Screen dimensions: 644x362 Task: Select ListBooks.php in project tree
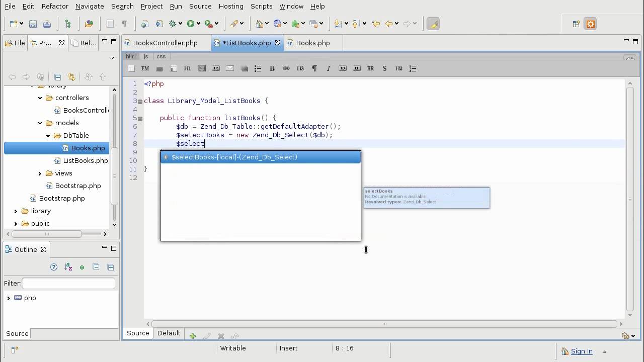pos(86,160)
